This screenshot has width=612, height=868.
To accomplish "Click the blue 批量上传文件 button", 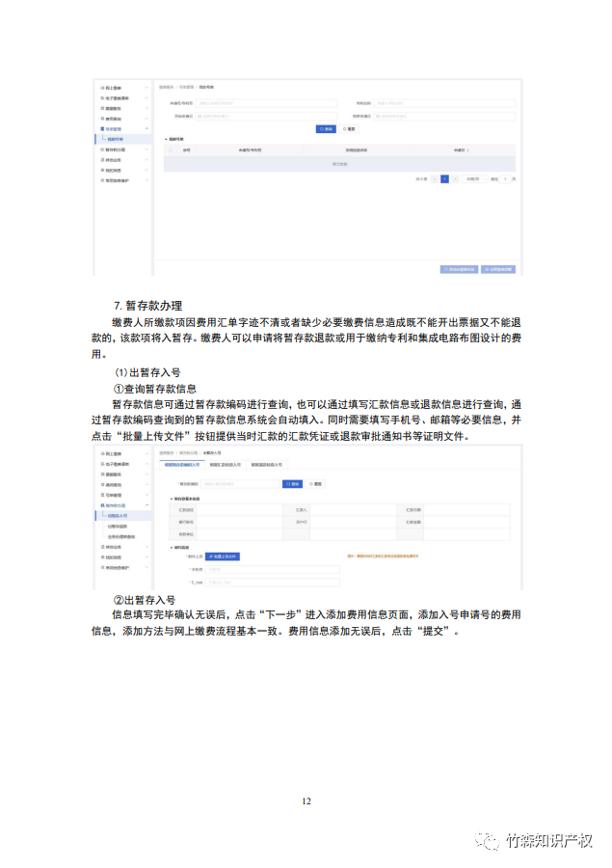I will point(223,556).
